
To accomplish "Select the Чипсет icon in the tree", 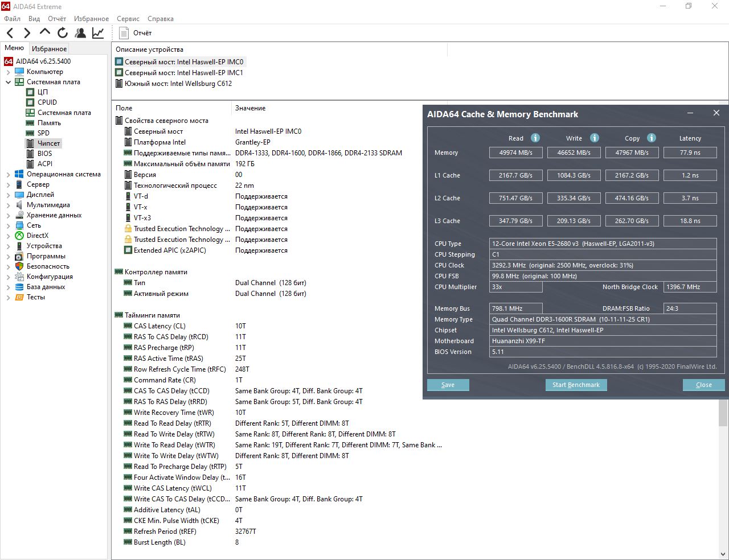I will tap(30, 143).
